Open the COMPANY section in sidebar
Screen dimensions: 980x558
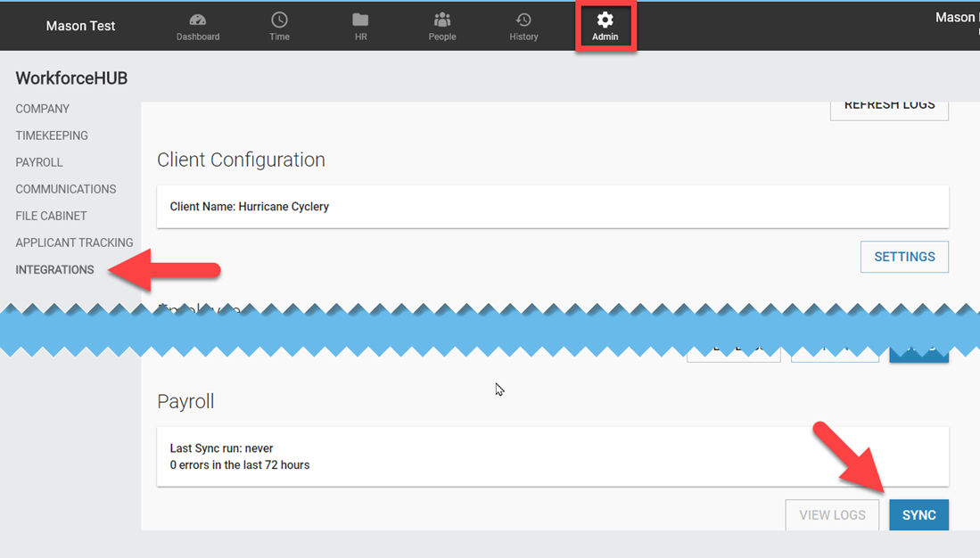click(x=43, y=109)
